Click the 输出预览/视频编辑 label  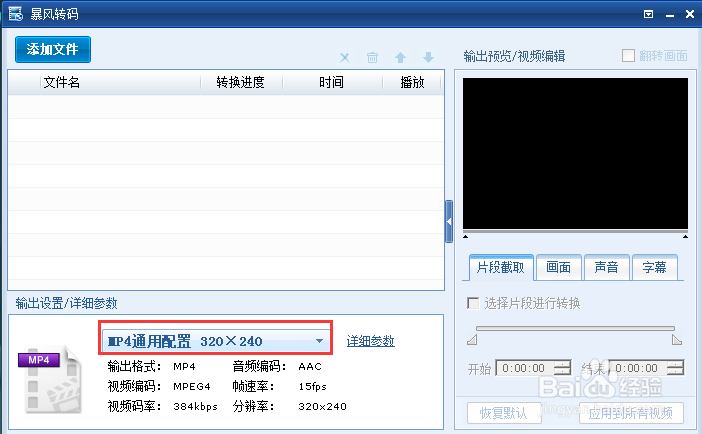pos(514,56)
